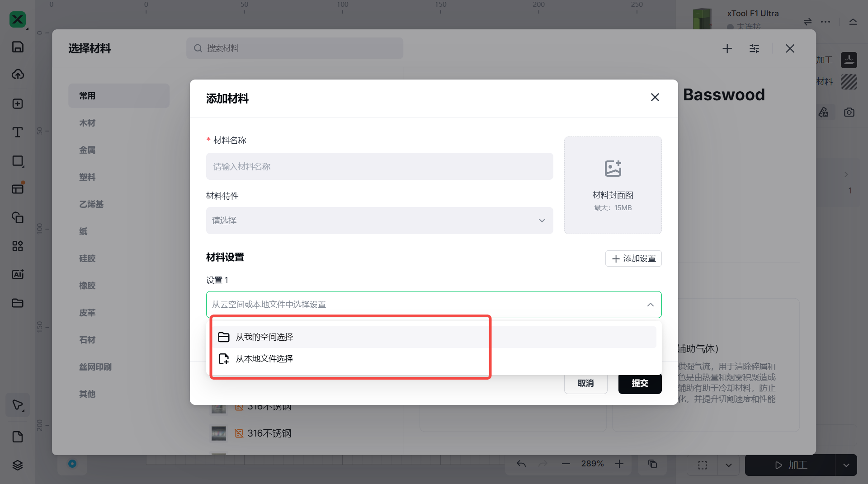The image size is (868, 484).
Task: Click the 材料名称 input field
Action: coord(379,166)
